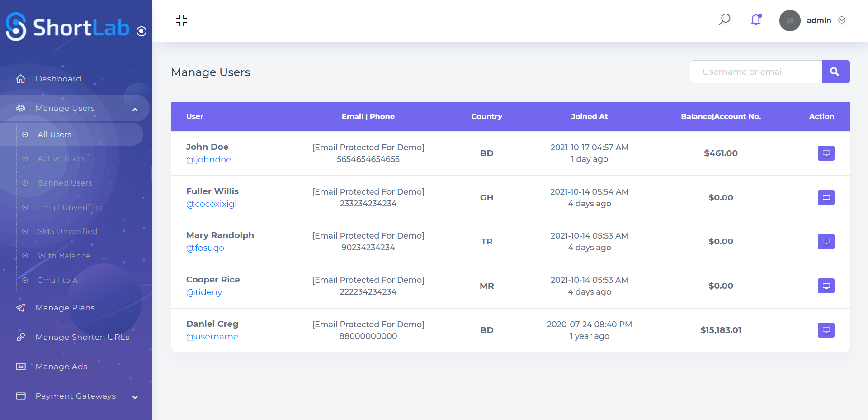Open details icon for John Doe
Image resolution: width=868 pixels, height=420 pixels.
pos(826,153)
